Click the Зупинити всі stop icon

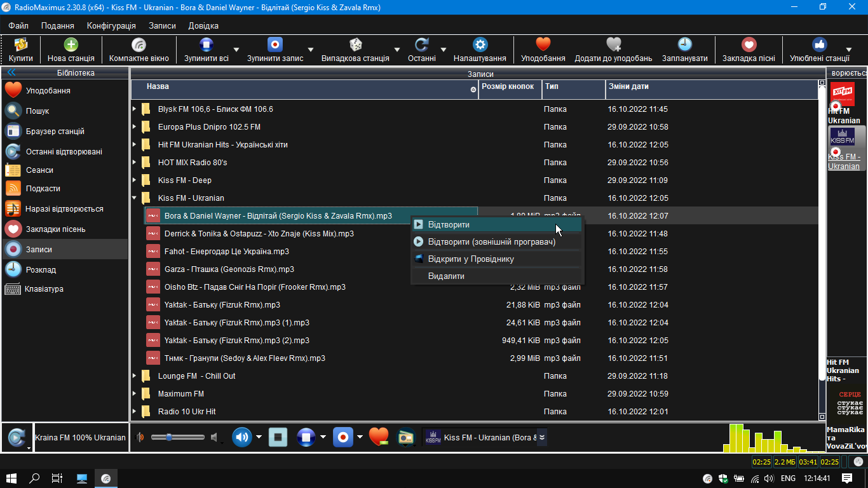coord(206,45)
